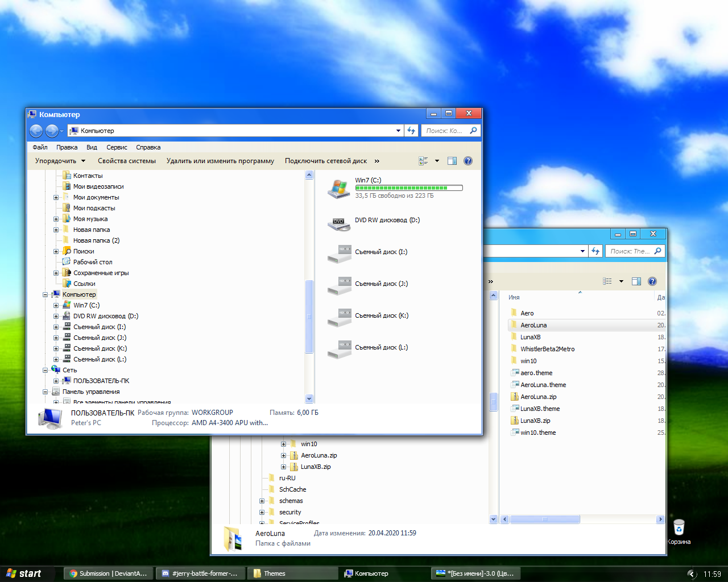Click search field in Компьютер window
Screen dimensions: 728x582
coord(450,131)
